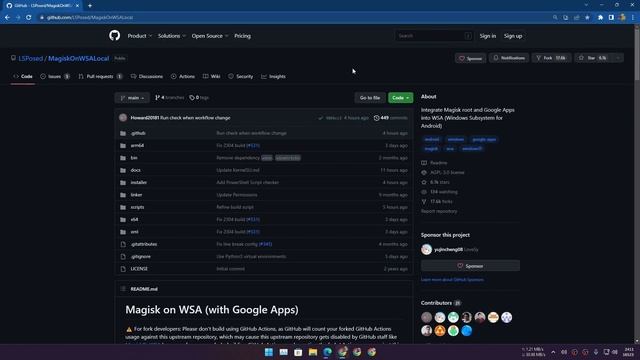640x360 pixels.
Task: Click the latest commit author avatar
Action: coord(123,118)
